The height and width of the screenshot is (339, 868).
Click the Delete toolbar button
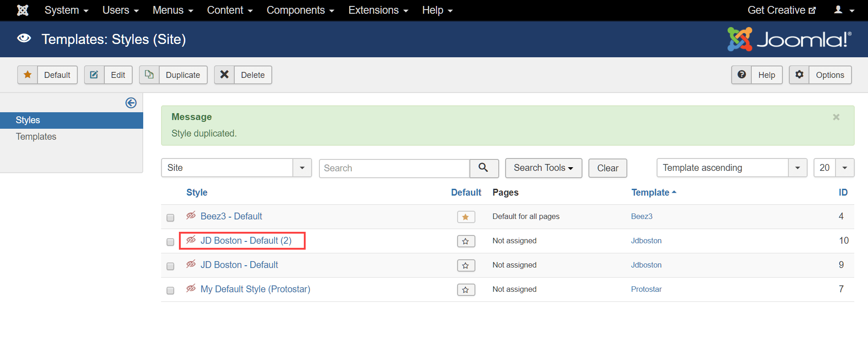point(243,75)
